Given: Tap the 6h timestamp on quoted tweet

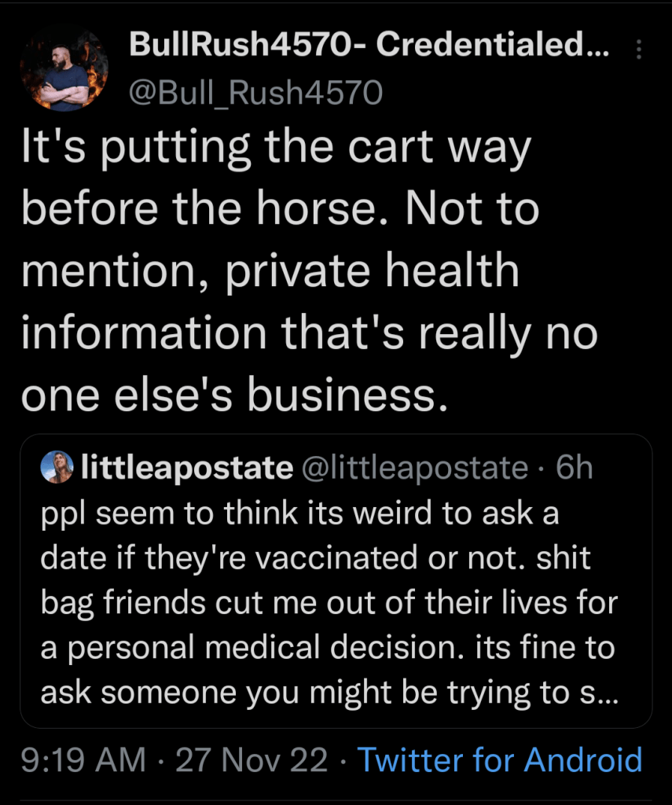Looking at the screenshot, I should point(573,469).
